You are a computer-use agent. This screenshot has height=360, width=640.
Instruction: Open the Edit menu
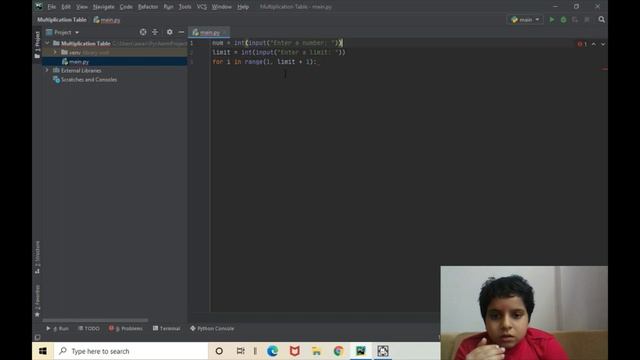point(66,7)
